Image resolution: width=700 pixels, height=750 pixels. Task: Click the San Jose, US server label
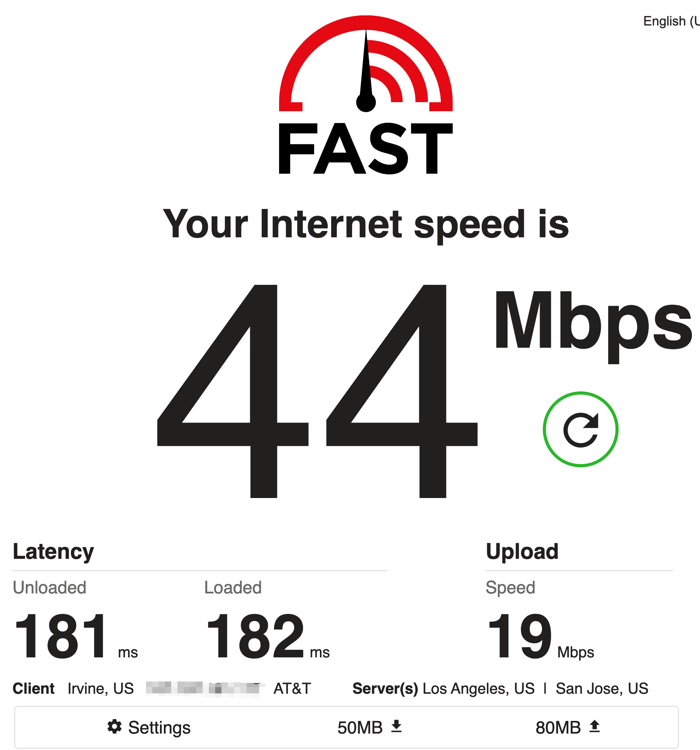click(x=602, y=688)
